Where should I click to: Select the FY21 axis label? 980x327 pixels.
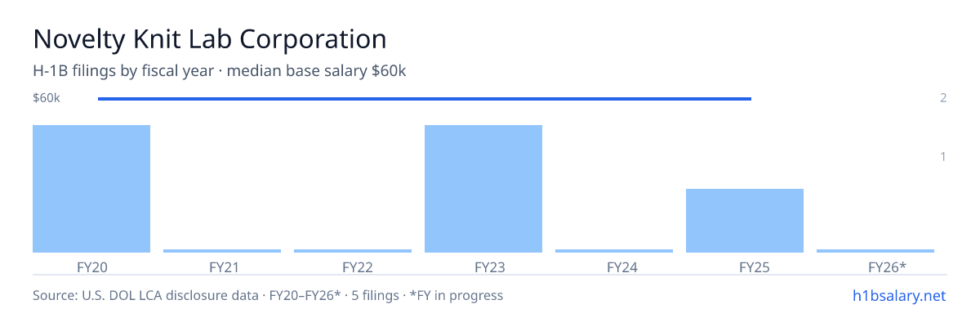[222, 267]
